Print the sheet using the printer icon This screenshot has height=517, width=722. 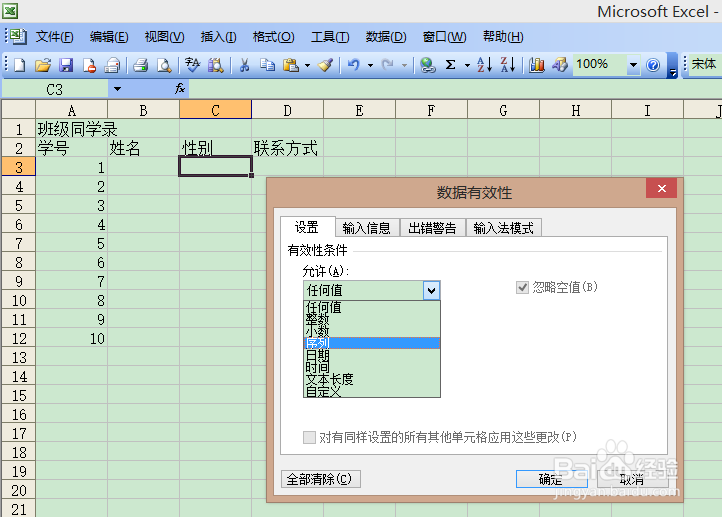pyautogui.click(x=140, y=65)
